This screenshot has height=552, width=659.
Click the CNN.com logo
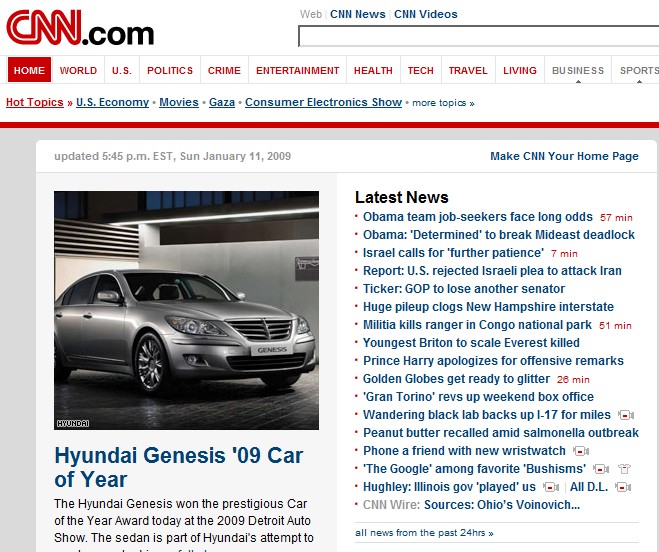coord(80,28)
